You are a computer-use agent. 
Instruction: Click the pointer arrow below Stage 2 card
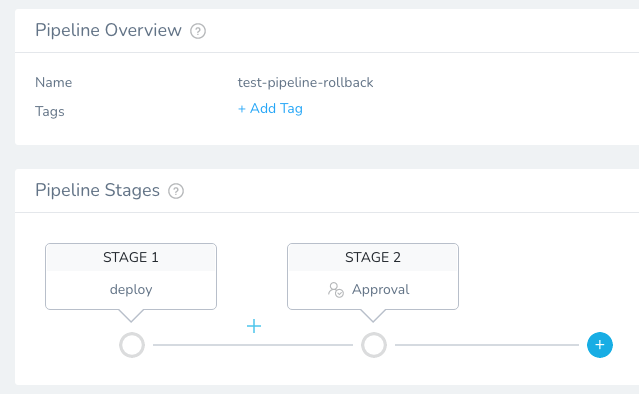tap(373, 316)
